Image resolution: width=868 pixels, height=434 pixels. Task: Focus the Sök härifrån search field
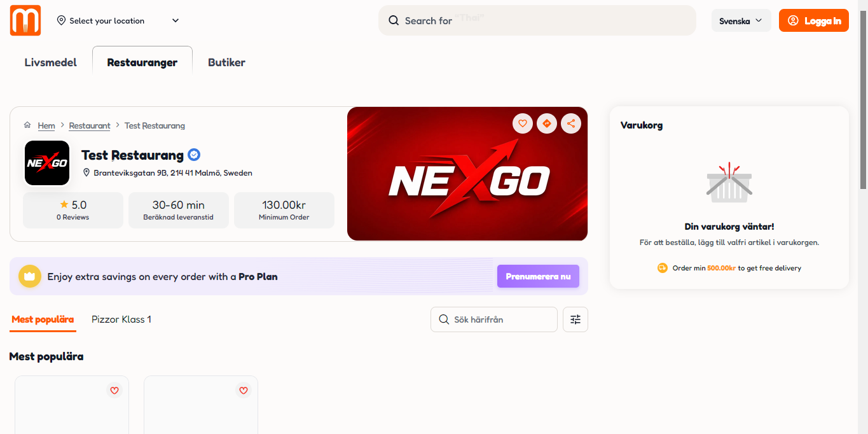[494, 319]
